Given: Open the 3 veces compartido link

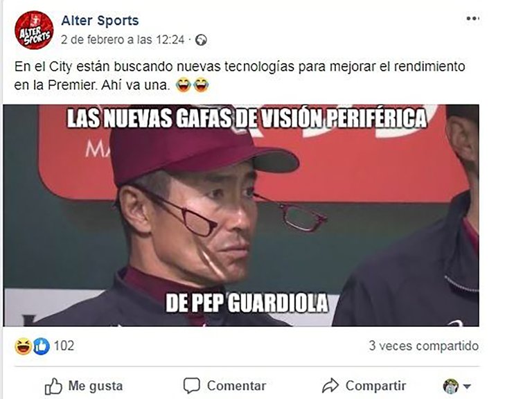Looking at the screenshot, I should click(x=424, y=346).
